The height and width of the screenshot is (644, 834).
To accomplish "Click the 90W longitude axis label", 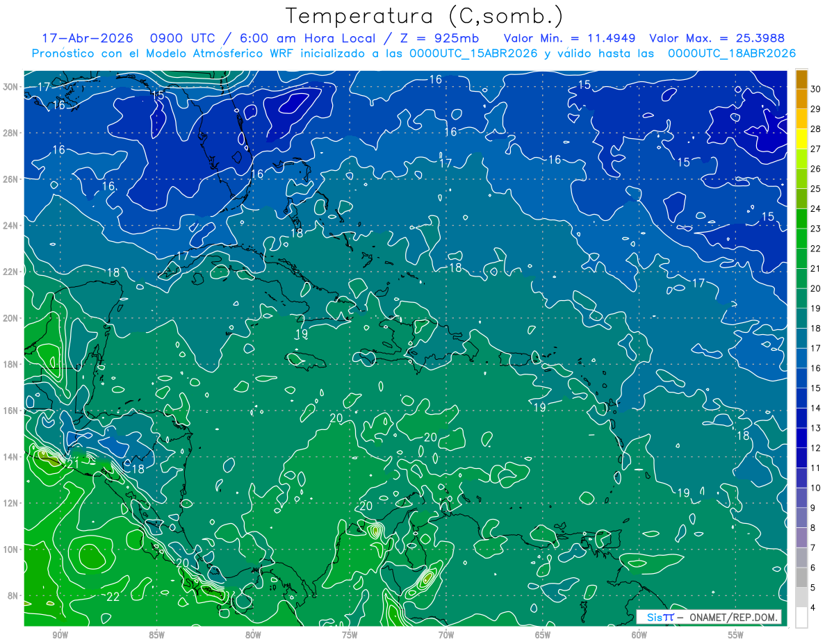I will click(60, 635).
